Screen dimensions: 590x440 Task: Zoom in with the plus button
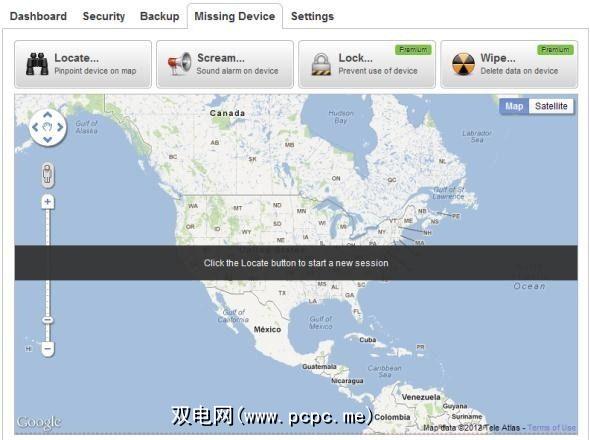pyautogui.click(x=47, y=202)
